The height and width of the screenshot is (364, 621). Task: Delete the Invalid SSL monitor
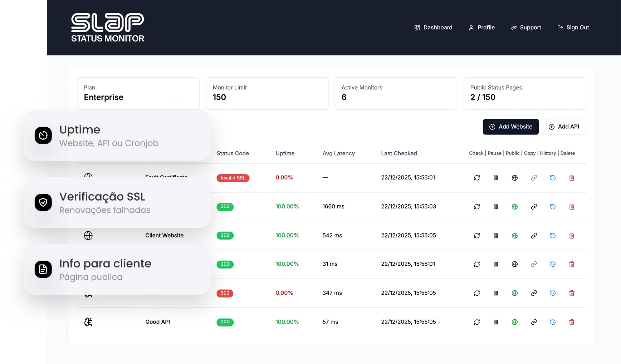click(x=572, y=178)
